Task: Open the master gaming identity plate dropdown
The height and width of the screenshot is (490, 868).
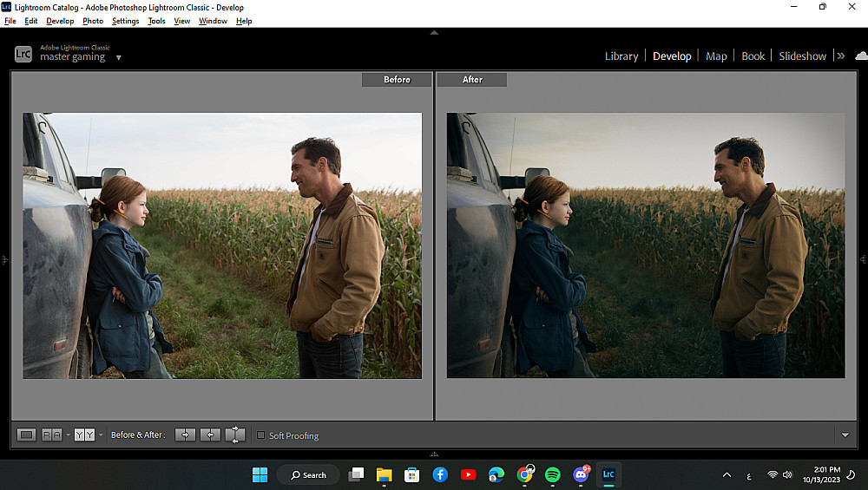Action: tap(119, 58)
